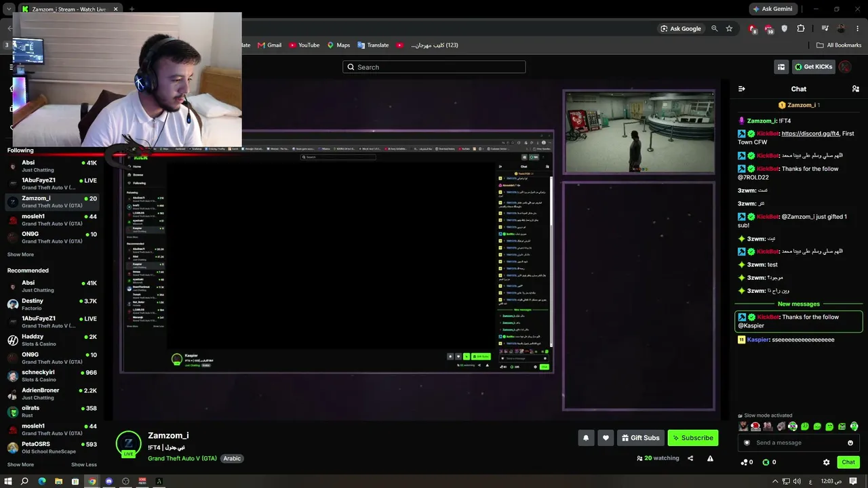The width and height of the screenshot is (868, 488).
Task: Open the emoji picker in chat input
Action: tap(850, 443)
